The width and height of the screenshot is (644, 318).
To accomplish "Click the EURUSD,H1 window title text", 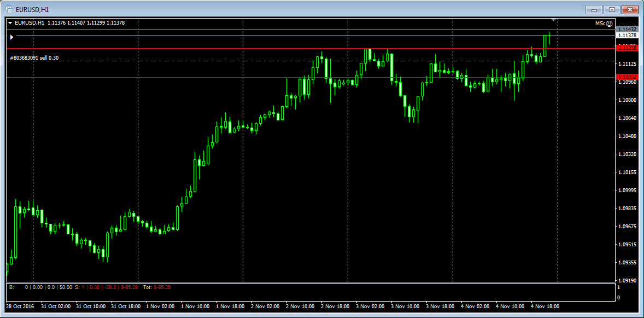I will click(x=31, y=9).
